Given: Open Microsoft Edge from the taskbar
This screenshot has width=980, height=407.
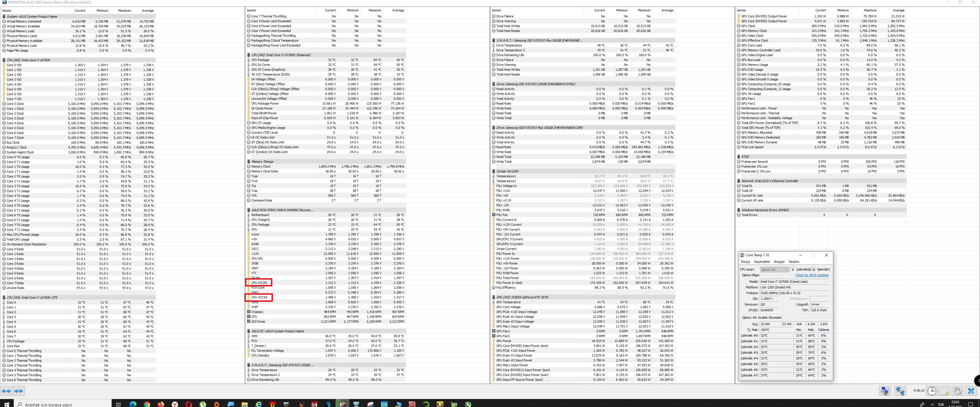Looking at the screenshot, I should coord(133,404).
